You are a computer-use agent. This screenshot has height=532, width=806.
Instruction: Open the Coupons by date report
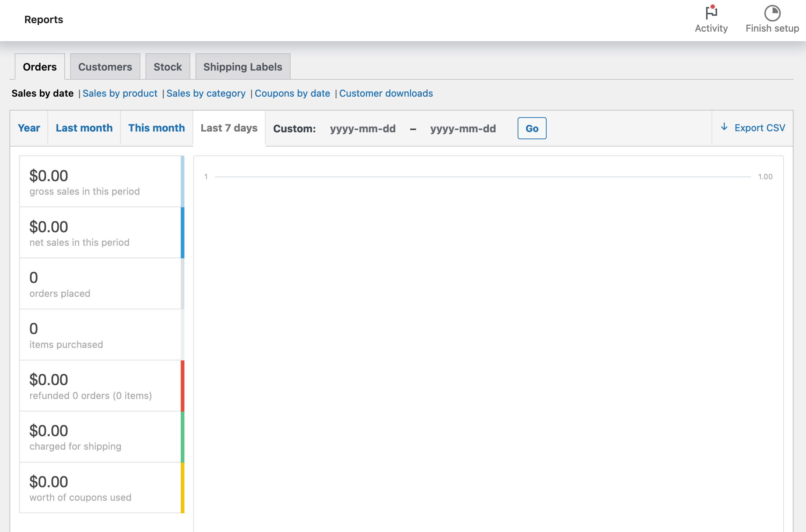point(292,93)
